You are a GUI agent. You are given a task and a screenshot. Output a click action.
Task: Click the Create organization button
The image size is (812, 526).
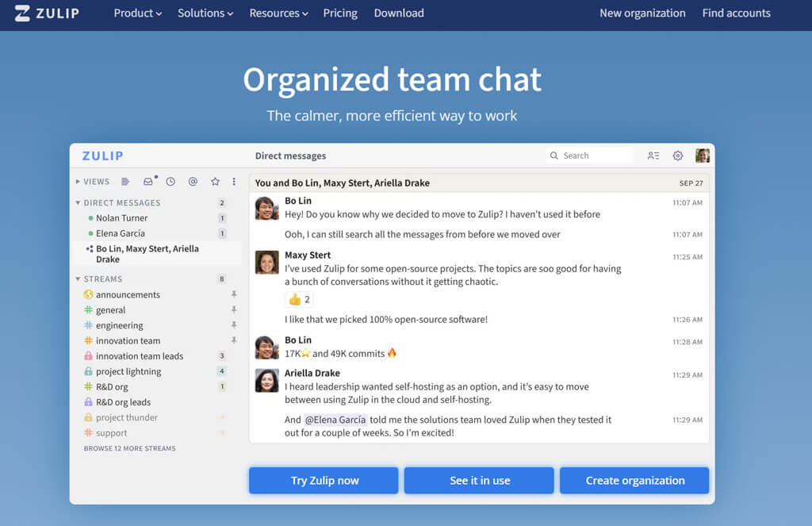coord(634,481)
